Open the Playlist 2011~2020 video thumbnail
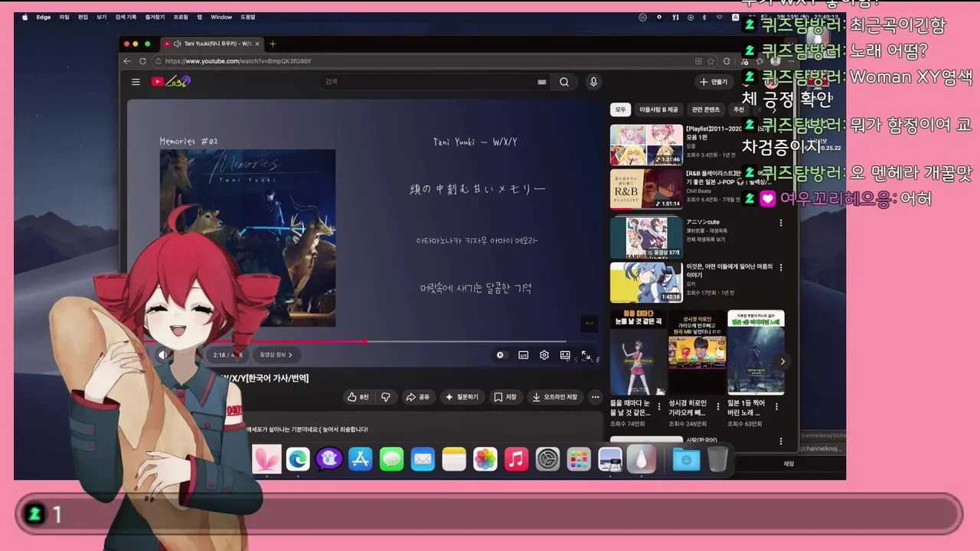Image resolution: width=980 pixels, height=551 pixels. (646, 145)
